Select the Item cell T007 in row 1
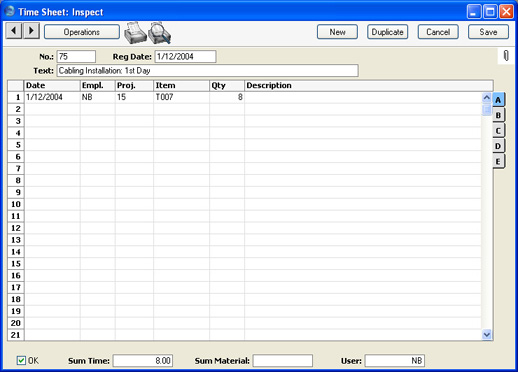518x372 pixels. pyautogui.click(x=182, y=97)
